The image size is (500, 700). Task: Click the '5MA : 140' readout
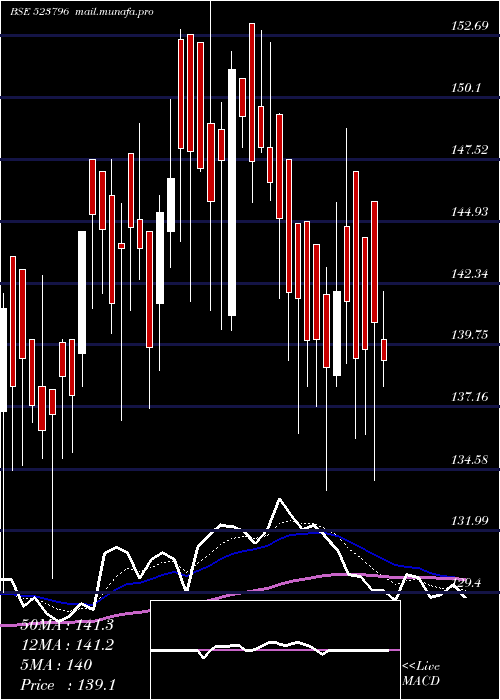click(x=56, y=665)
